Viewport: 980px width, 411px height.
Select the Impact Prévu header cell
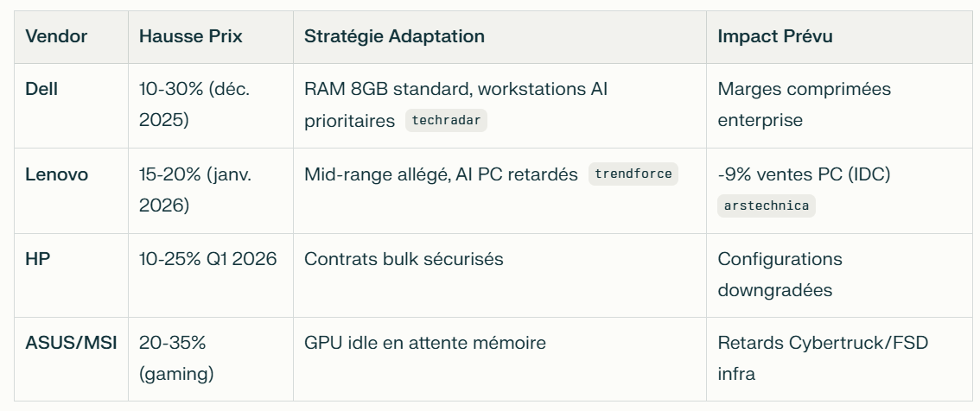775,37
